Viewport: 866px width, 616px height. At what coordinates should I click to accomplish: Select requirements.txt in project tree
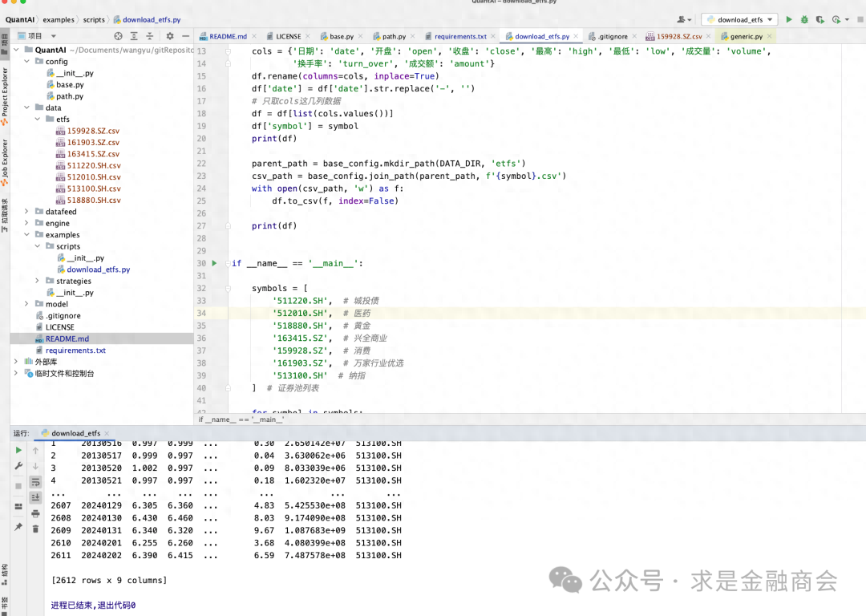coord(75,351)
